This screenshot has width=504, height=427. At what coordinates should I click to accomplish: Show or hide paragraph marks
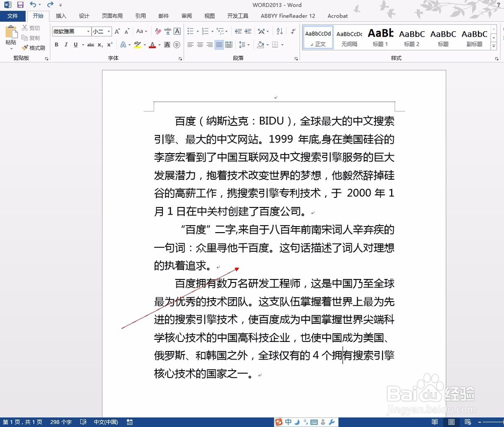[293, 31]
